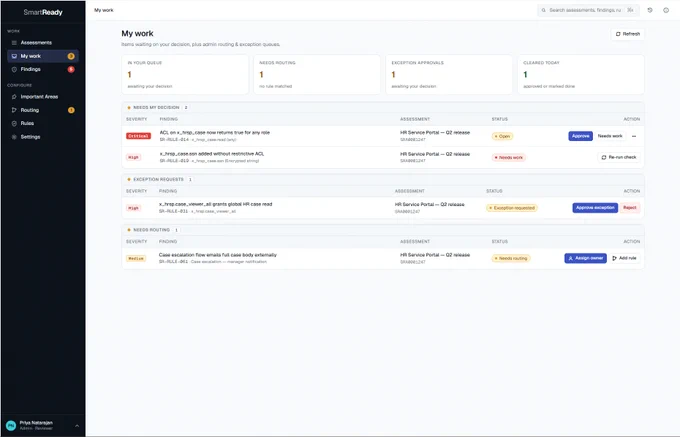Click Assign owner button
The width and height of the screenshot is (680, 437).
[x=585, y=258]
